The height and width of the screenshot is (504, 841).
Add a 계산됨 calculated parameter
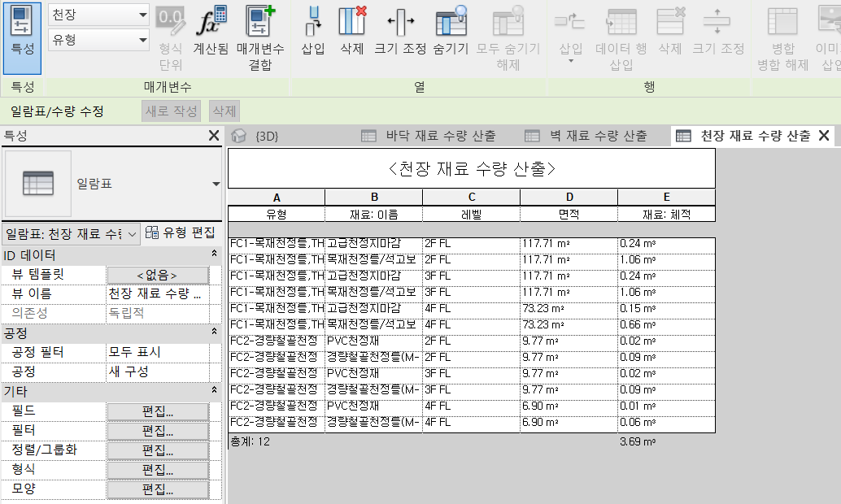pyautogui.click(x=211, y=31)
